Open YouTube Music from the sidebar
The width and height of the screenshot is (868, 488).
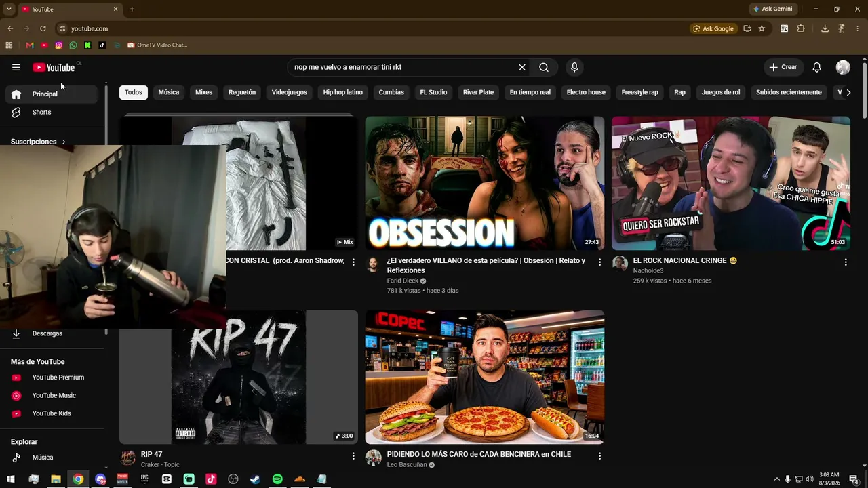52,395
